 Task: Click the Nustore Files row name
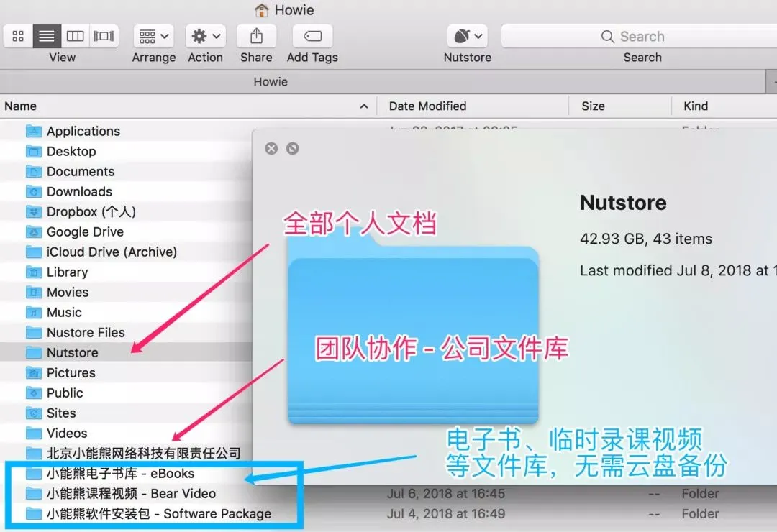tap(86, 332)
